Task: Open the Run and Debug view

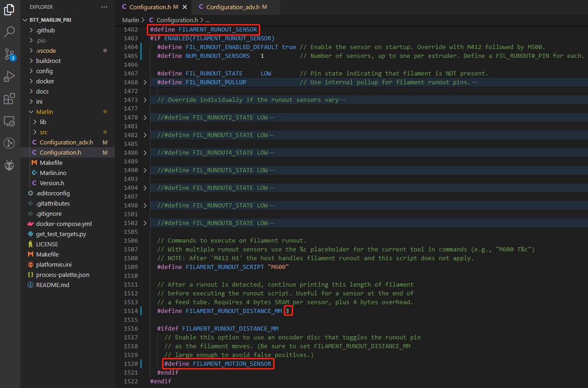Action: point(10,76)
